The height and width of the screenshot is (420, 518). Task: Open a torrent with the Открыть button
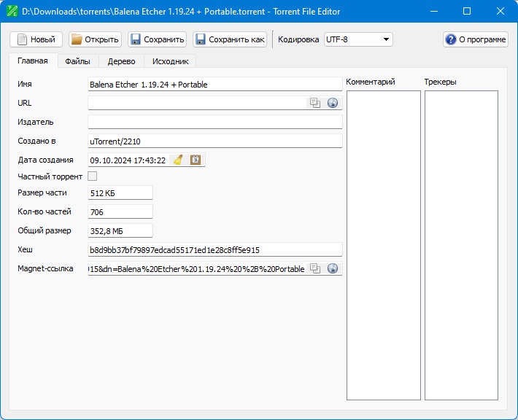pyautogui.click(x=95, y=39)
